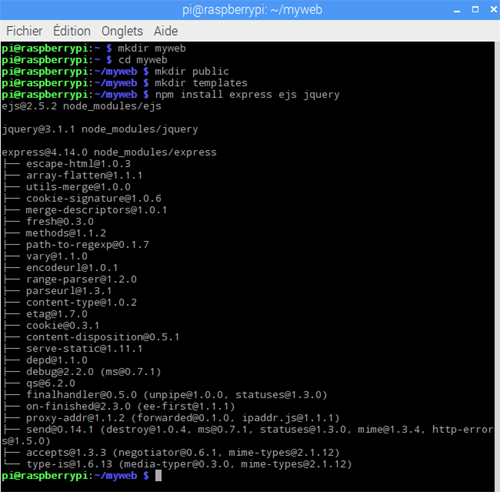The height and width of the screenshot is (492, 500).
Task: Click the 'content-type@1.0.2' entry
Action: point(81,303)
